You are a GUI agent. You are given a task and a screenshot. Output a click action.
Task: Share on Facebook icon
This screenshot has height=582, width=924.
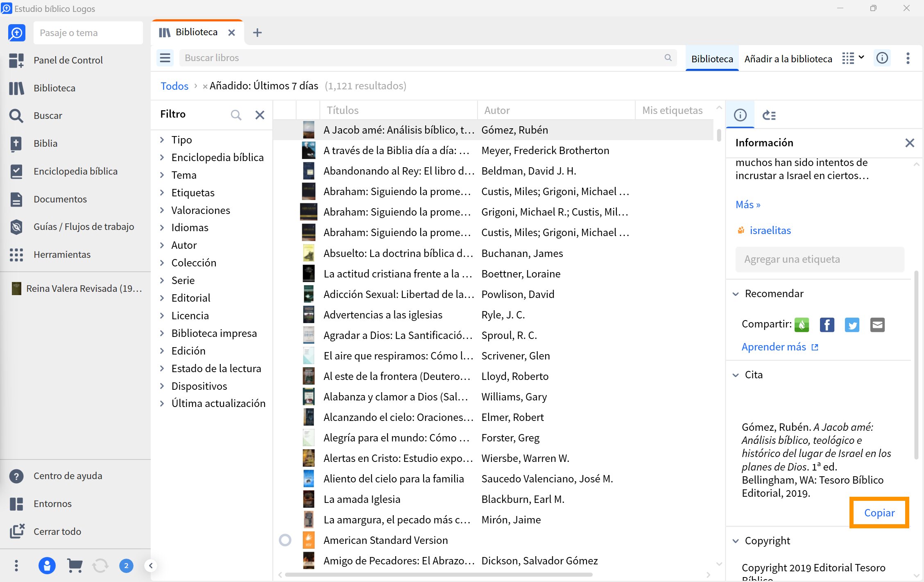(x=827, y=325)
